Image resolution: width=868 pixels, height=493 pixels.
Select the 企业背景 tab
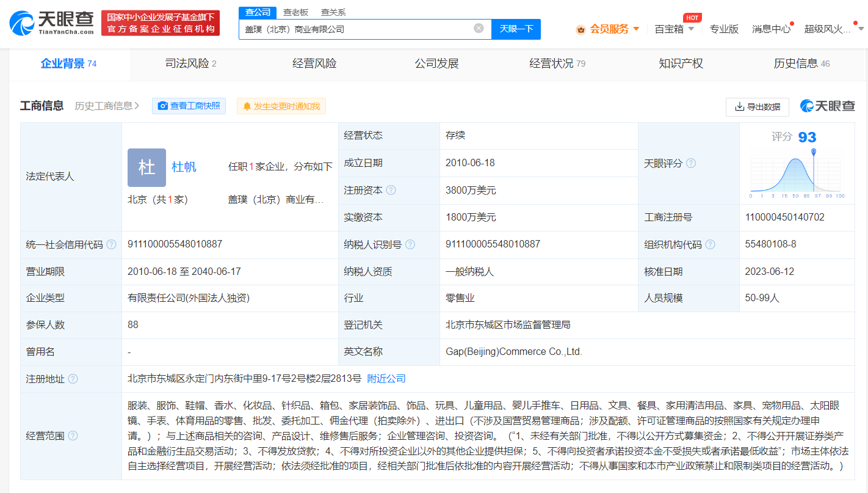68,64
